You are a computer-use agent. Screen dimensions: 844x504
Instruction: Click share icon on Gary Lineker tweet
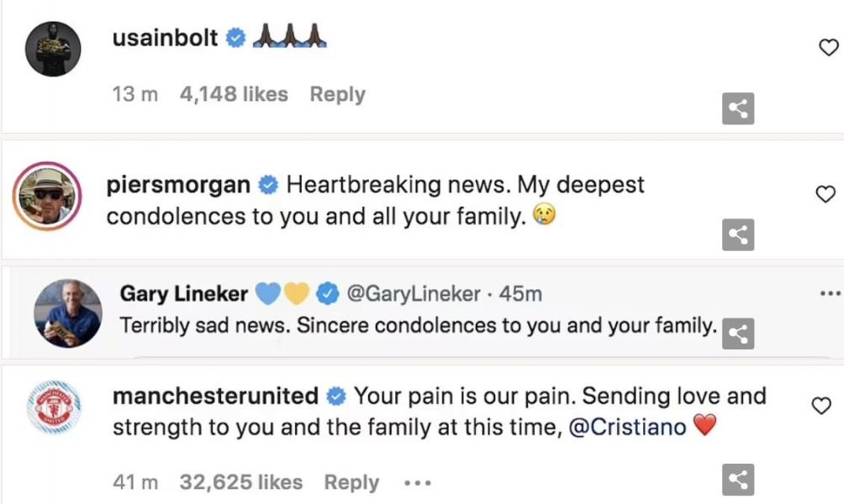[x=738, y=333]
